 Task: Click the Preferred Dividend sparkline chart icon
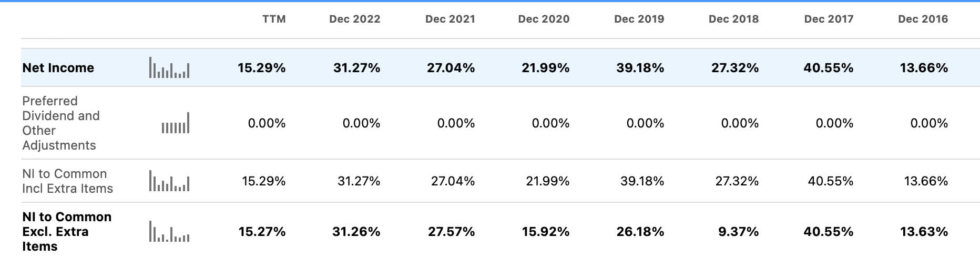click(175, 123)
